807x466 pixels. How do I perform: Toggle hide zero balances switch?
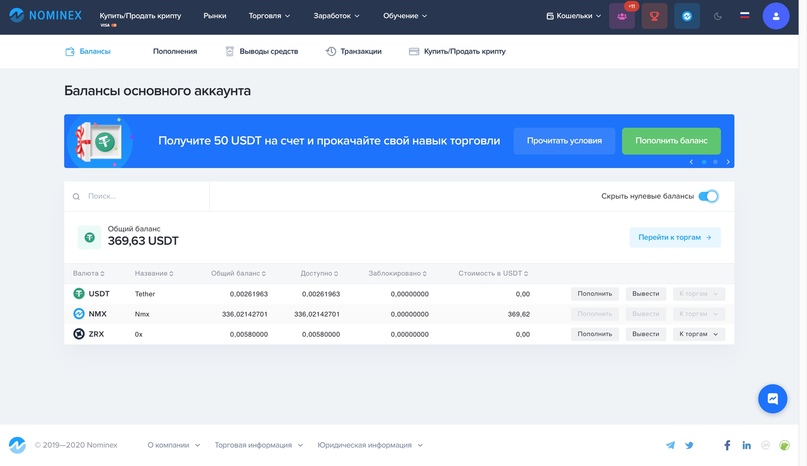(x=708, y=196)
